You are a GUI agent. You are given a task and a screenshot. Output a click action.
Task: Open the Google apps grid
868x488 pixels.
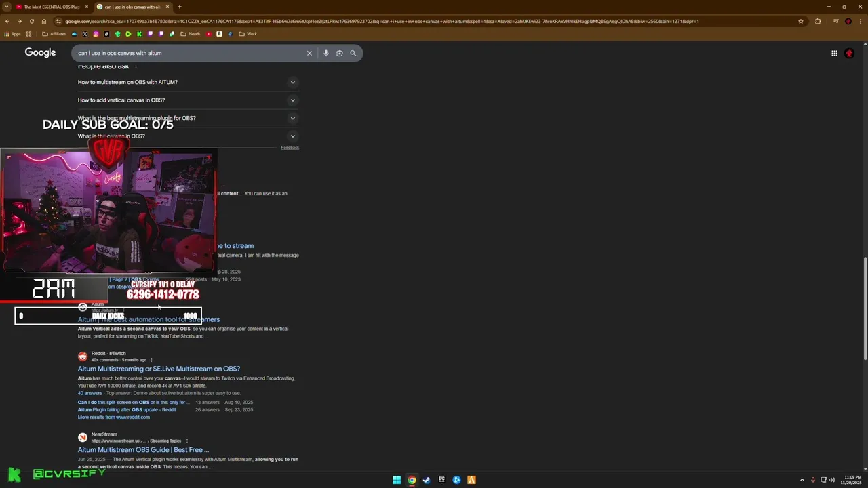834,53
